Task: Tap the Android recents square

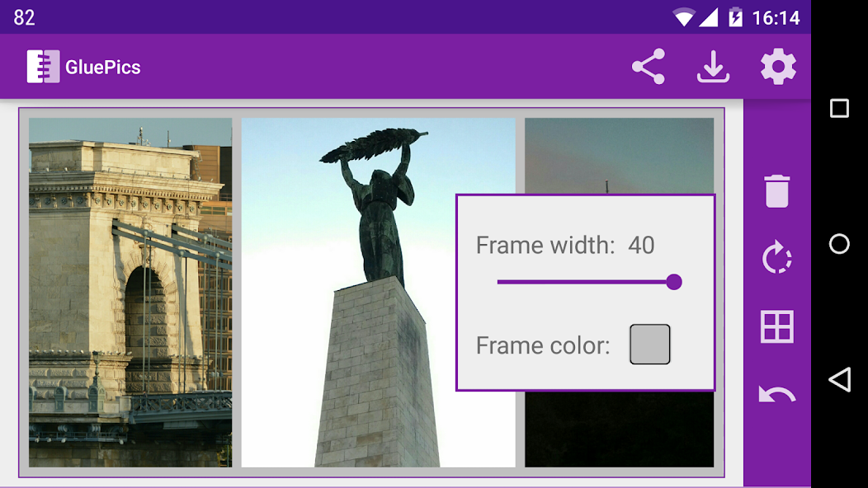Action: 839,109
